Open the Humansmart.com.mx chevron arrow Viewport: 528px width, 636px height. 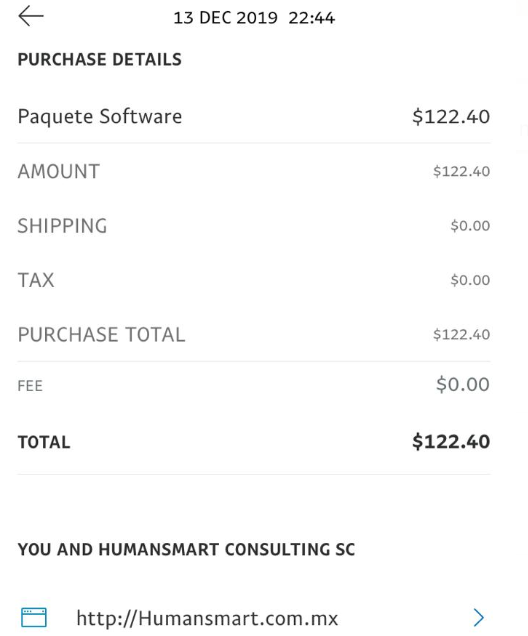(479, 618)
